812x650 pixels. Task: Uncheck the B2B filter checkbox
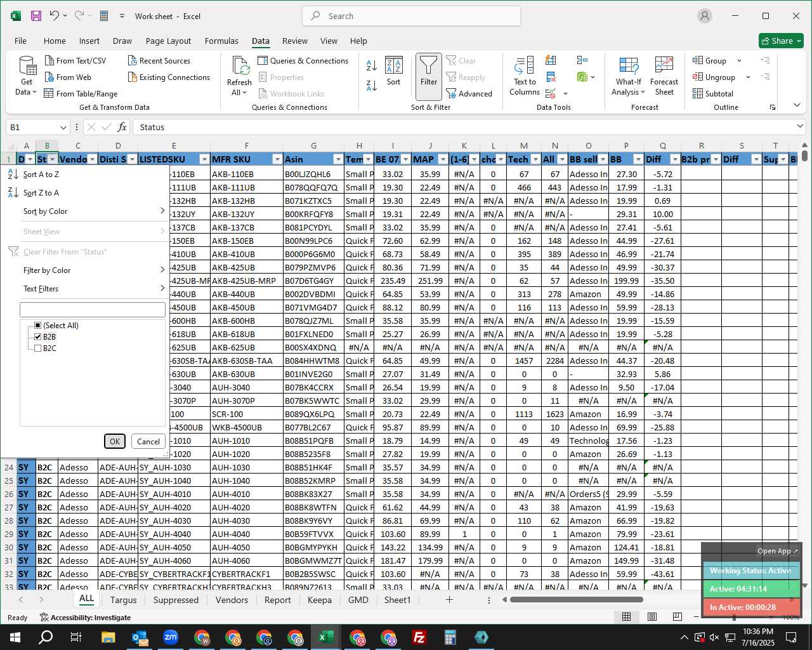[38, 336]
